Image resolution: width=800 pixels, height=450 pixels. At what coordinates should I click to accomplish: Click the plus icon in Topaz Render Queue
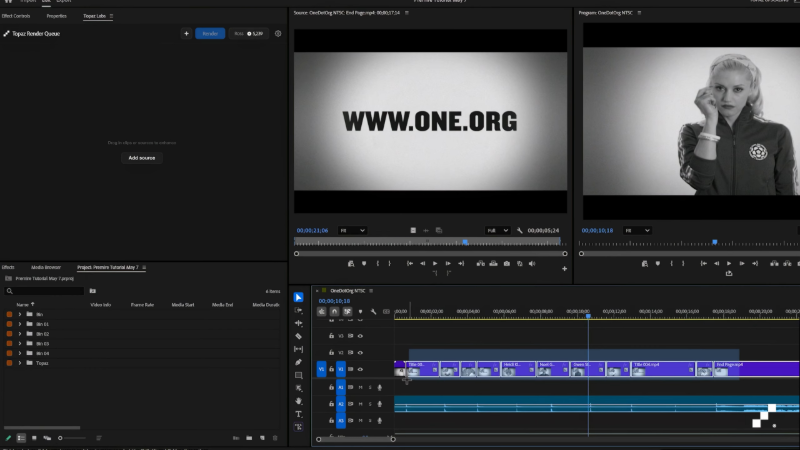(186, 34)
